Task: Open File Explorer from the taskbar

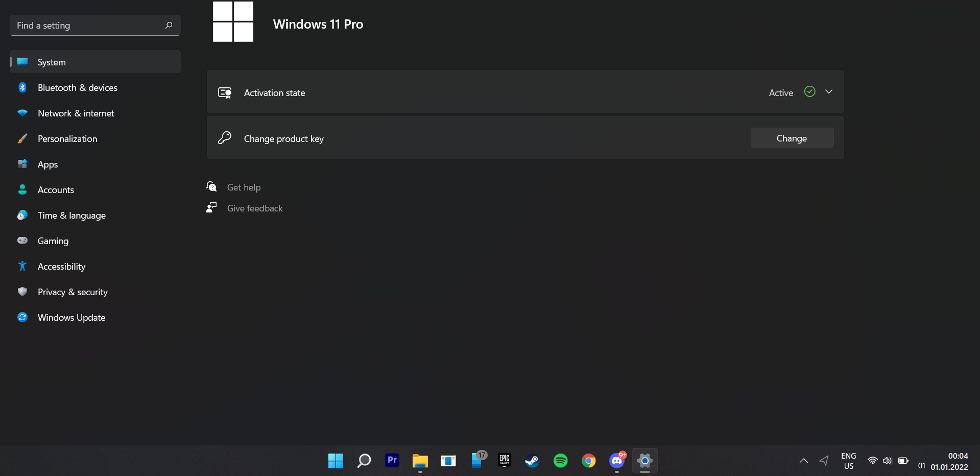Action: click(420, 461)
